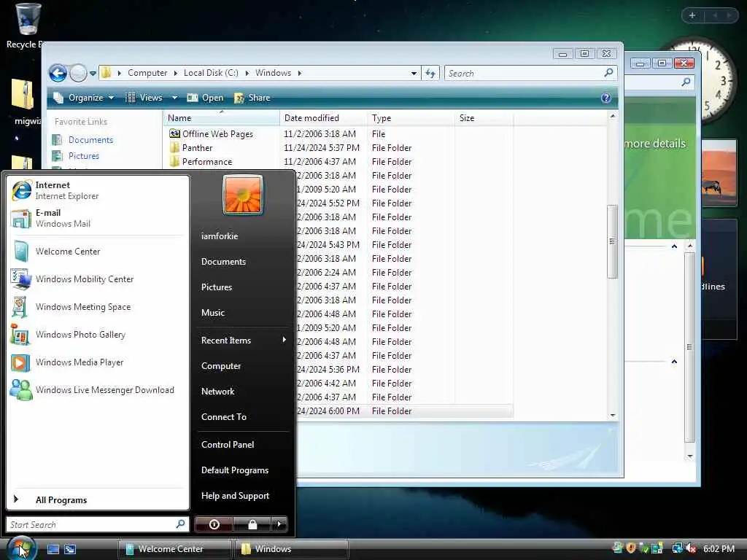Sort by Name column header
The height and width of the screenshot is (560, 747).
222,118
